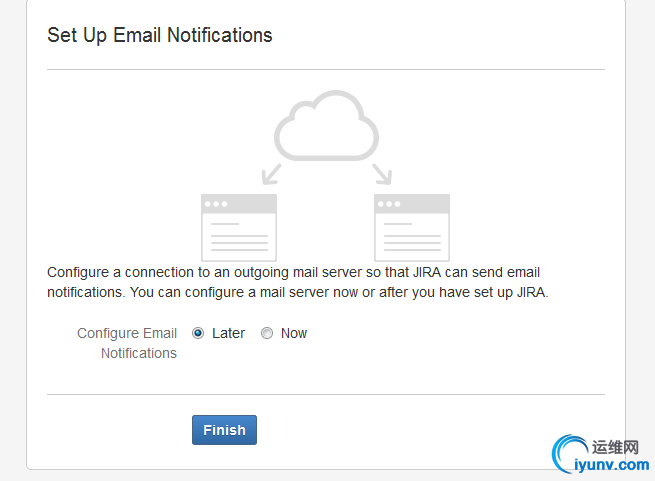Screen dimensions: 655x481
Task: Click the right arrow beneath the cloud
Action: click(x=382, y=174)
